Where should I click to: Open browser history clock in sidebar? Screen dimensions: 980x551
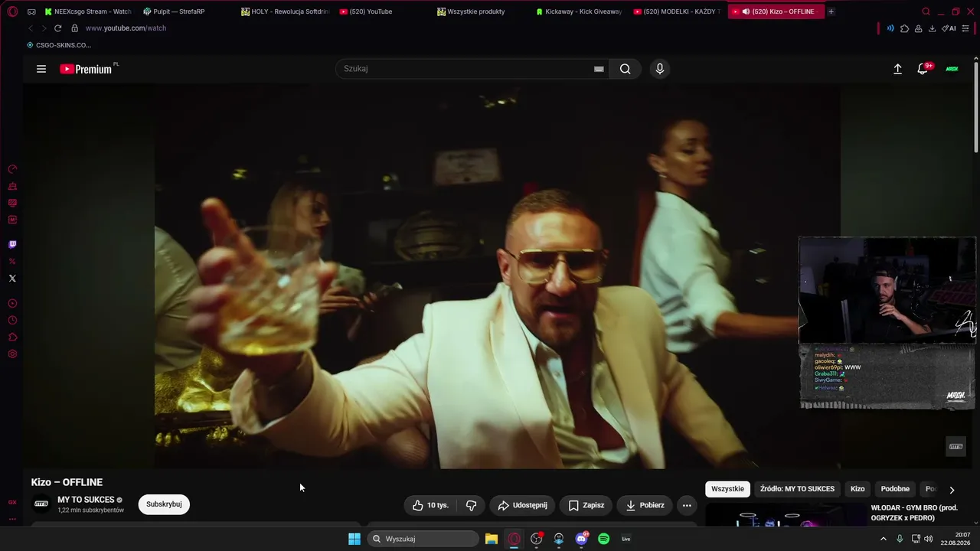[x=12, y=321]
